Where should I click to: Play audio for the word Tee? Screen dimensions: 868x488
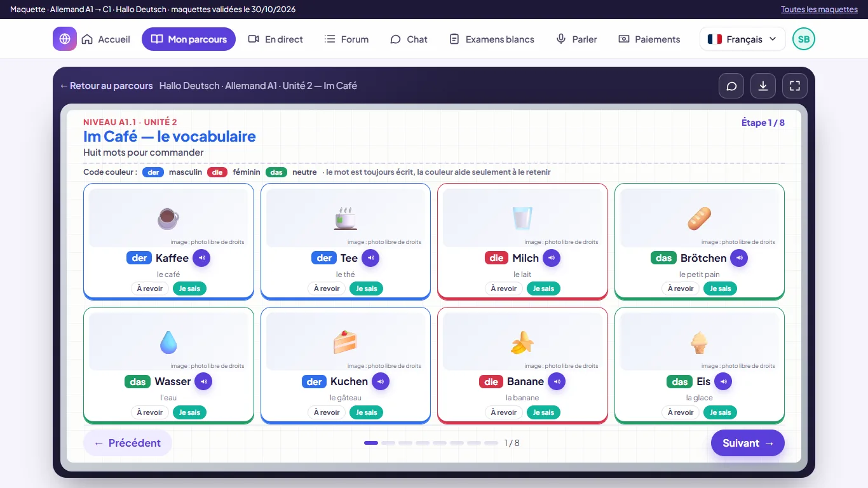(x=370, y=258)
